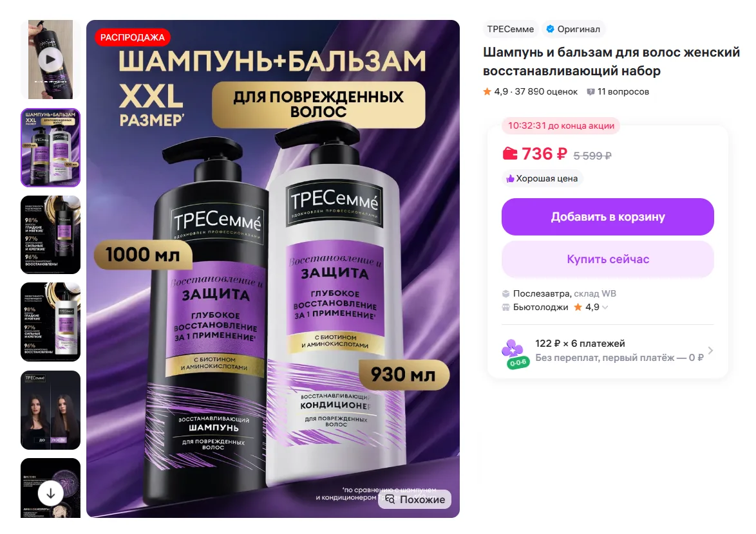This screenshot has height=534, width=756.
Task: Click the down arrow to see more thumbnails
Action: tap(51, 493)
